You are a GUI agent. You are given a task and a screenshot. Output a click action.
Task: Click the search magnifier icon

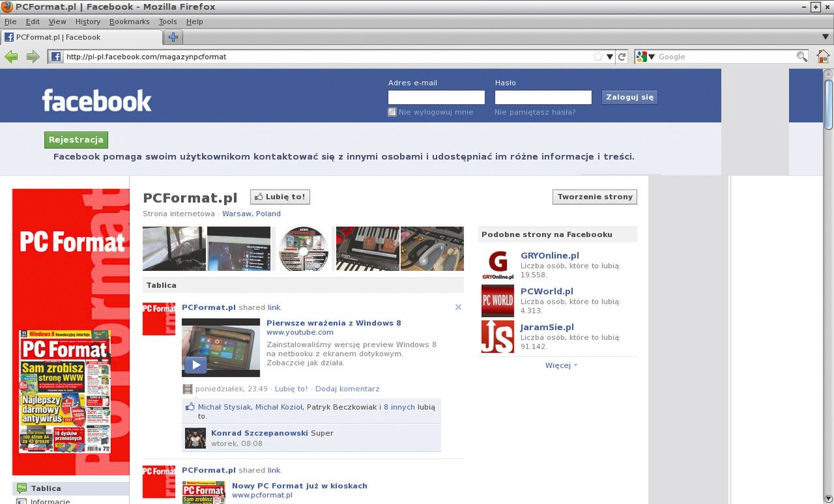pos(802,57)
